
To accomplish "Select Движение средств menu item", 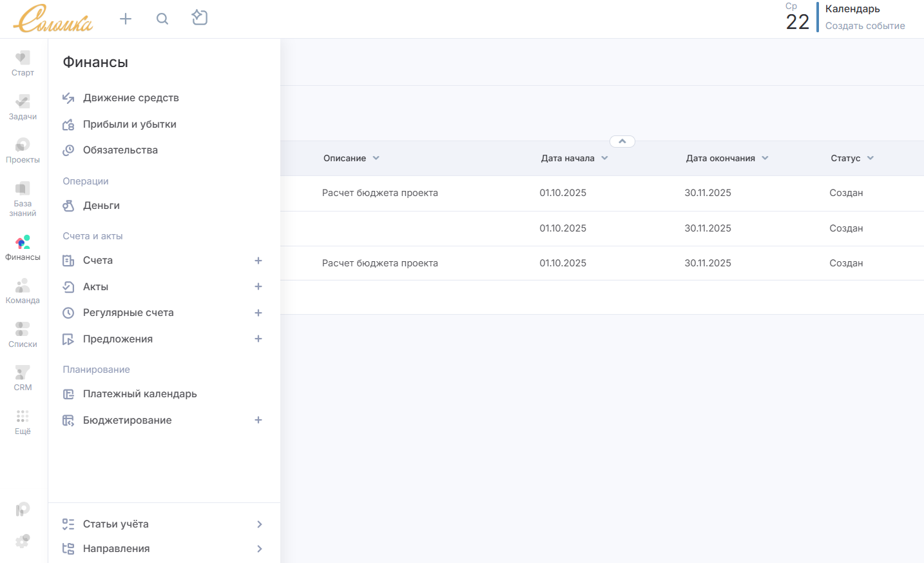I will point(131,98).
